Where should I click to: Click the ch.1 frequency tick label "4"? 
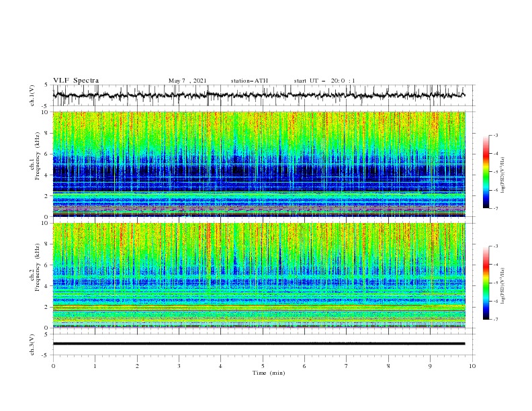[47, 175]
